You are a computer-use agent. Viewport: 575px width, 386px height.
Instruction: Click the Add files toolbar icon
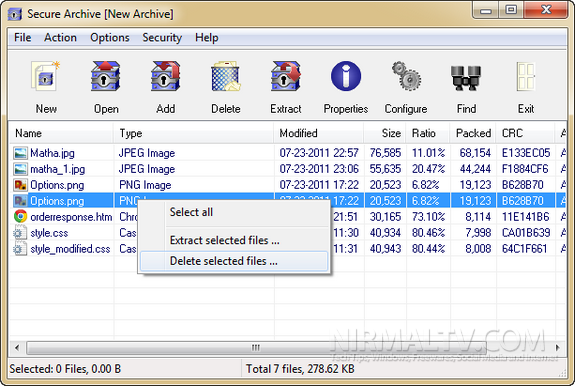click(165, 76)
